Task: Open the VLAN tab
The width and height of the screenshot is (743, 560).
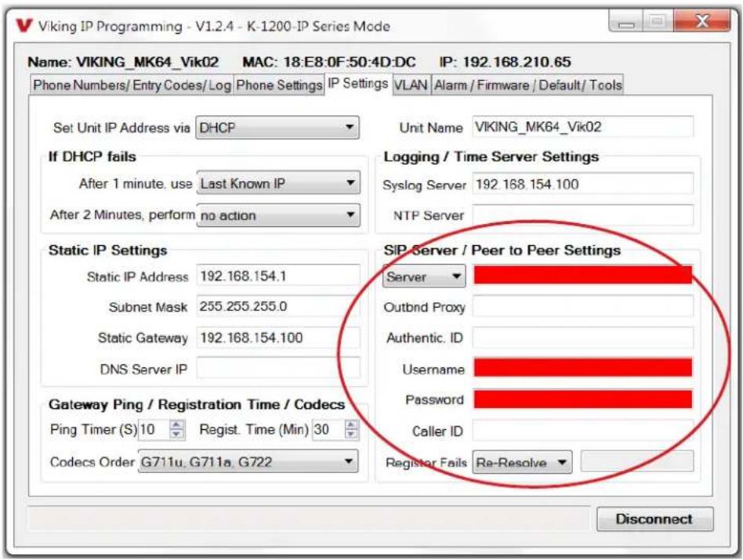Action: [x=411, y=85]
